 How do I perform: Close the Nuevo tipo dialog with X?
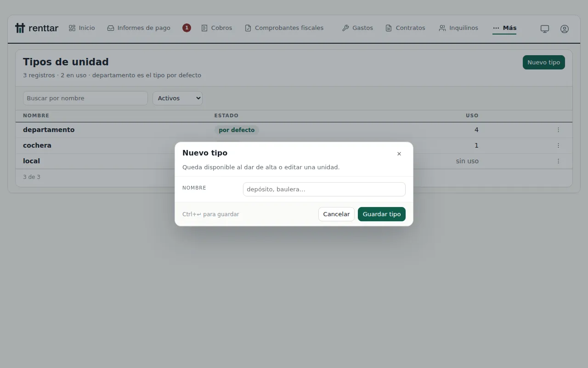tap(399, 154)
